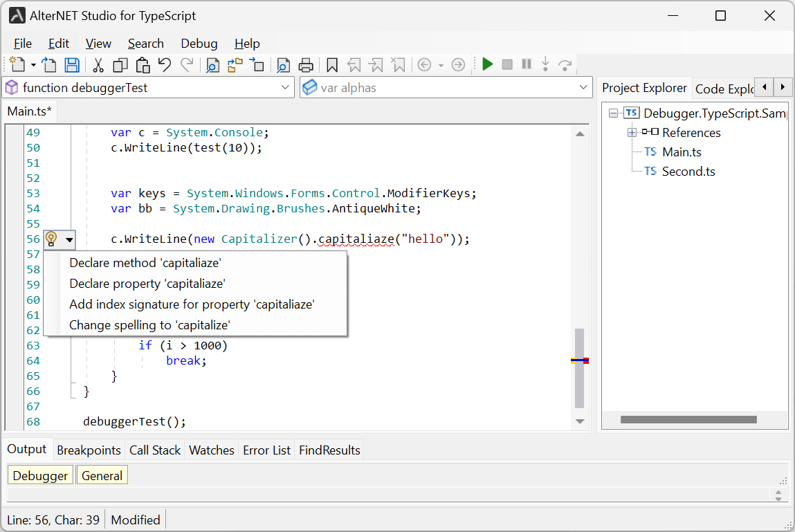Switch to Project Explorer tab

tap(644, 88)
